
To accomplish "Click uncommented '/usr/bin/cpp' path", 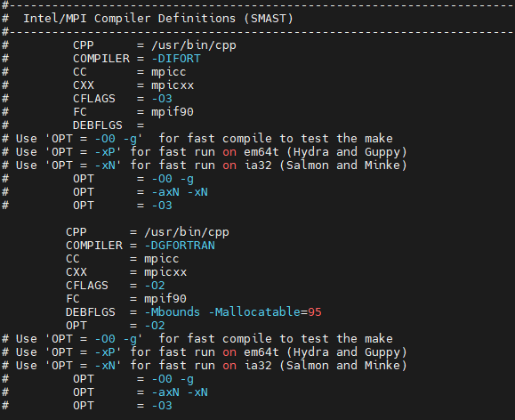I will [187, 232].
